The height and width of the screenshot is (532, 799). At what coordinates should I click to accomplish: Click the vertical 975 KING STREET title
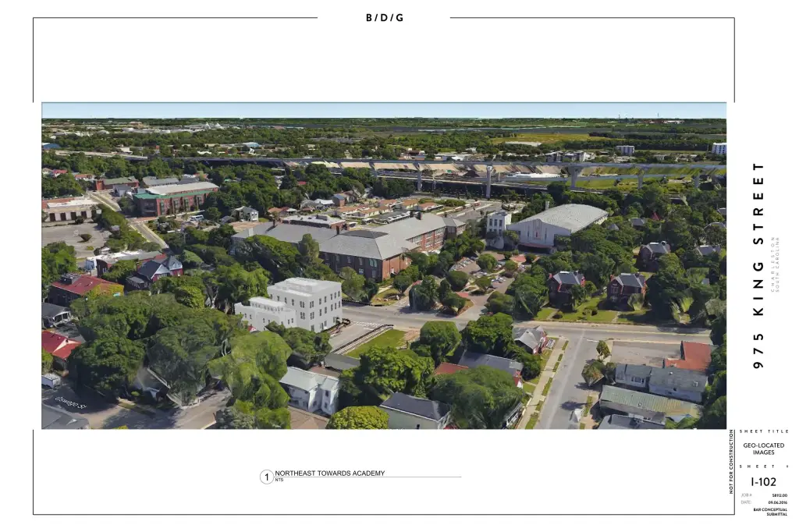(x=758, y=266)
